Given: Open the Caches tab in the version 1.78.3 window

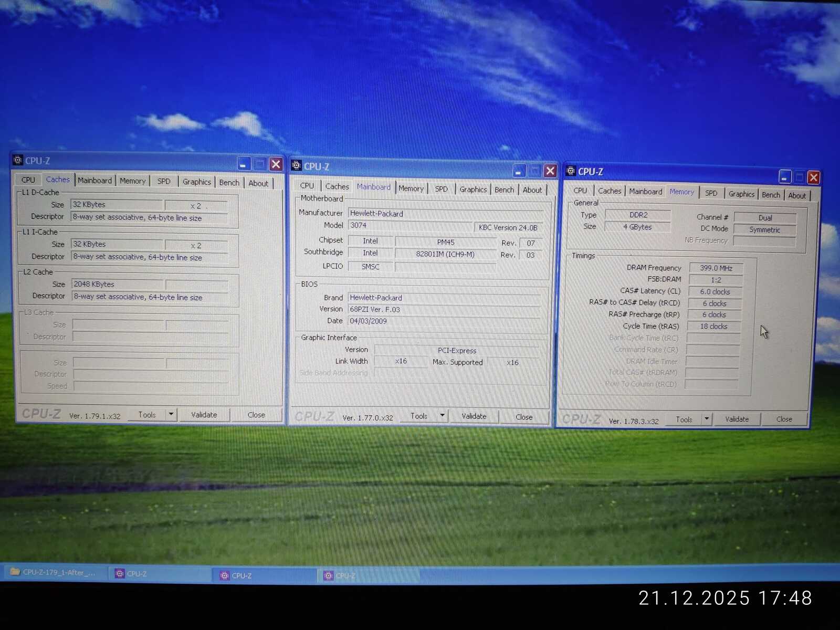Looking at the screenshot, I should click(610, 191).
